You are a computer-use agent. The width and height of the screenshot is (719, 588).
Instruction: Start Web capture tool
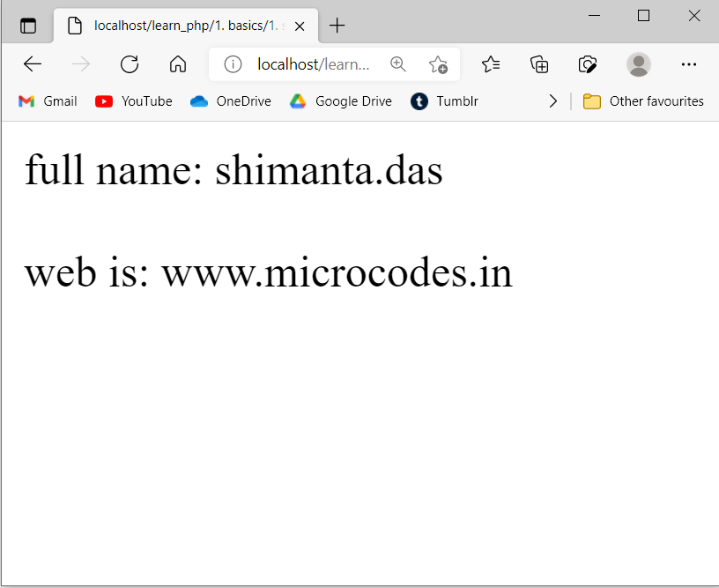pyautogui.click(x=588, y=64)
